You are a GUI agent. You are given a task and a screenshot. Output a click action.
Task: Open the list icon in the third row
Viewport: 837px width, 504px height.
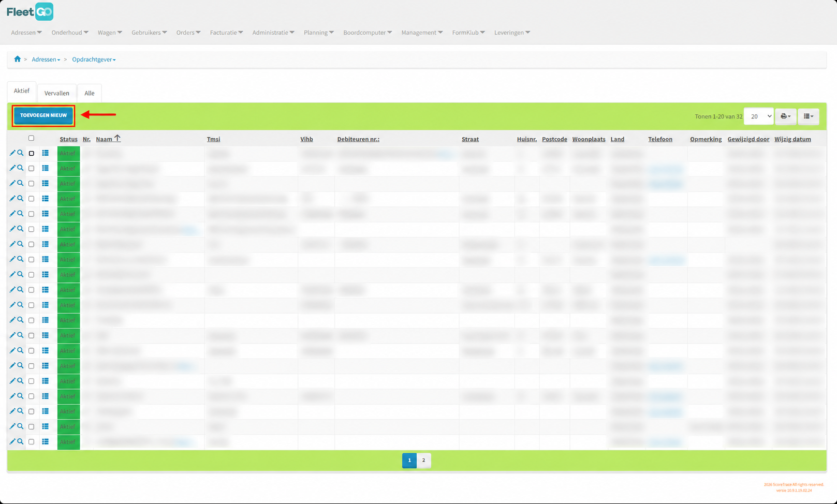pos(46,183)
